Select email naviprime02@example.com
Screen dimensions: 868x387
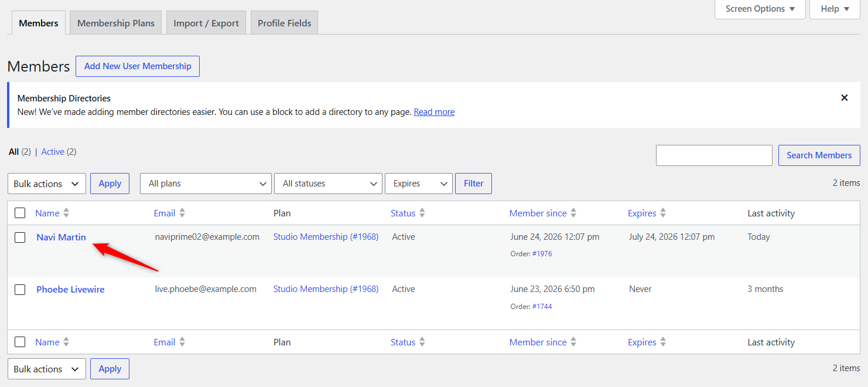pyautogui.click(x=207, y=237)
